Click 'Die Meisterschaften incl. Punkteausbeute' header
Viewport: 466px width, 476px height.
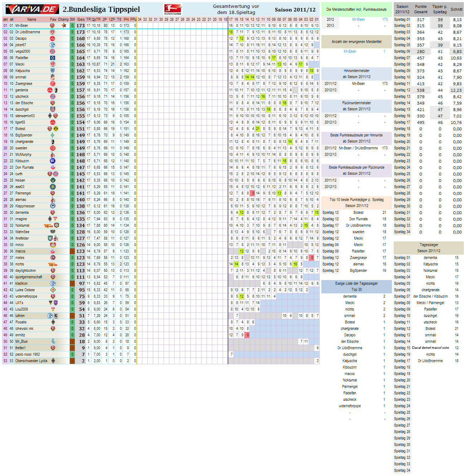[x=356, y=9]
